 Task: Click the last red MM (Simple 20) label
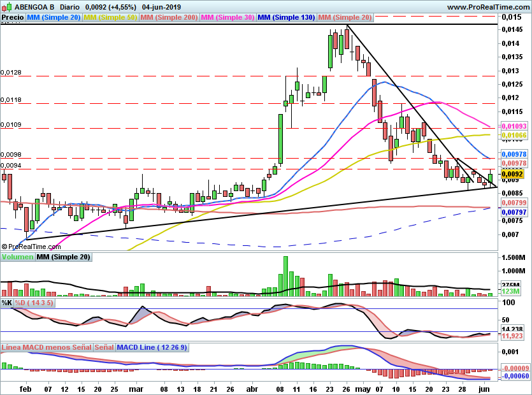(345, 17)
